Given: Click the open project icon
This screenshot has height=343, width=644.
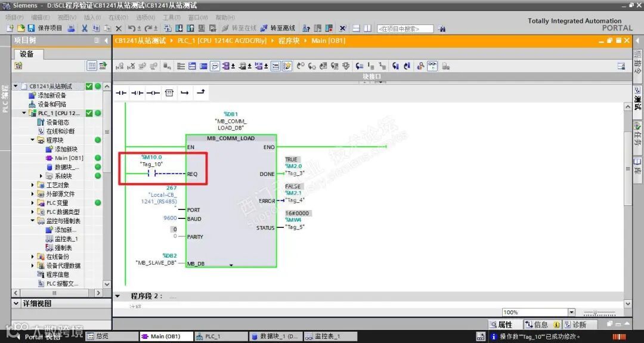Looking at the screenshot, I should pyautogui.click(x=20, y=28).
